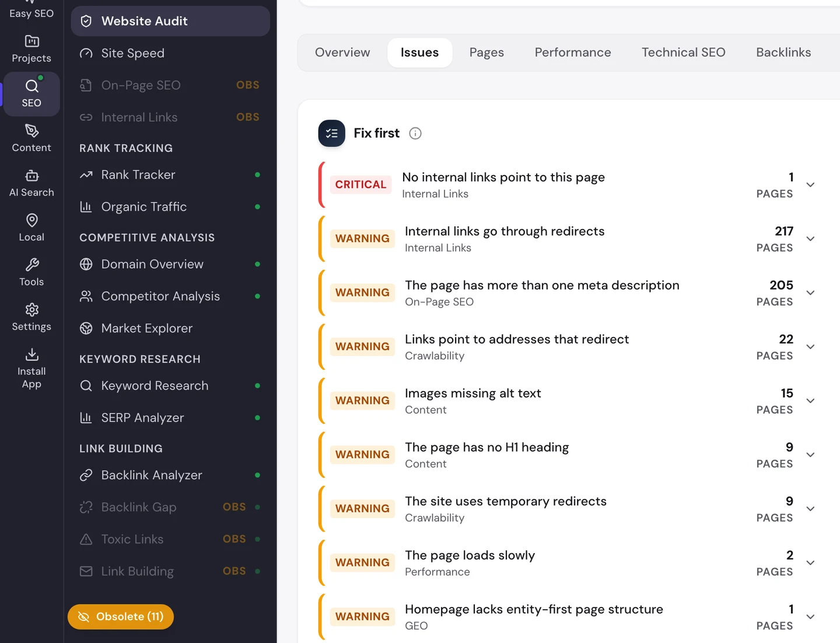Image resolution: width=840 pixels, height=643 pixels.
Task: Open the Content pen icon
Action: click(32, 131)
